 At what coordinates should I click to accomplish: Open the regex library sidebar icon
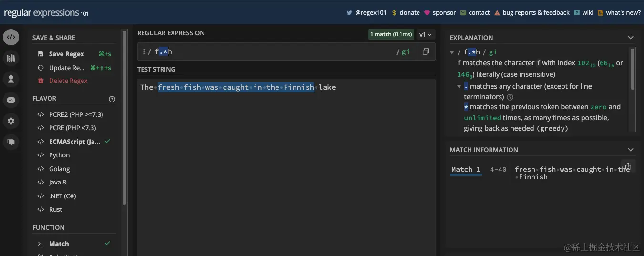point(11,58)
